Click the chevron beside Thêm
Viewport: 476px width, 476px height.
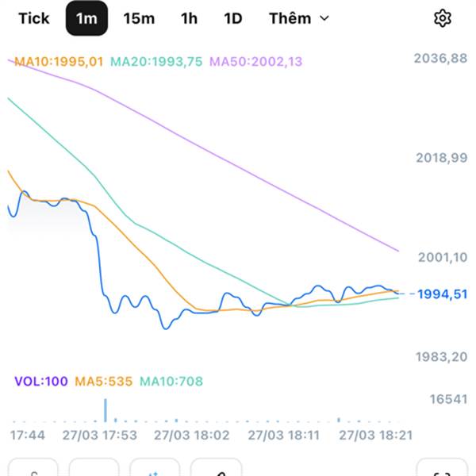324,18
